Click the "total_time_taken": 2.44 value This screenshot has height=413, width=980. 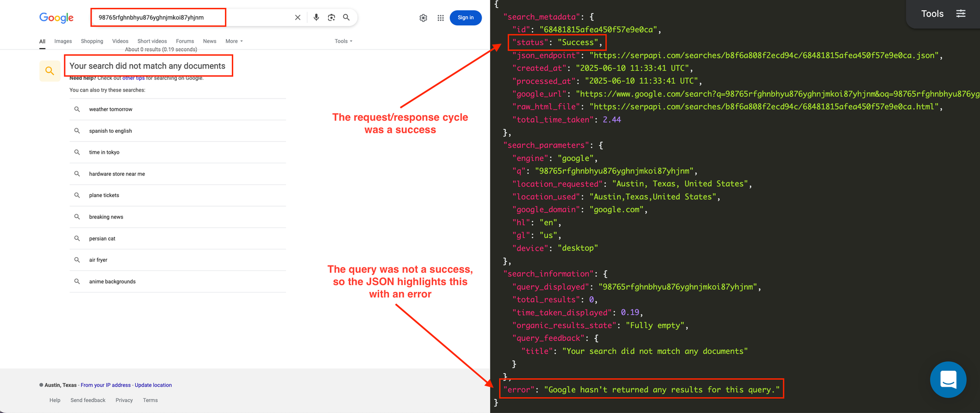coord(612,120)
